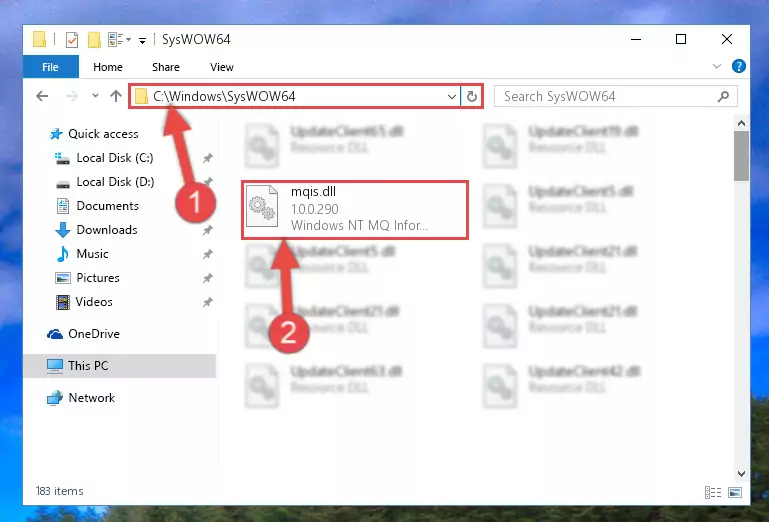Refresh the SysWOW64 folder view
769x522 pixels.
[472, 97]
